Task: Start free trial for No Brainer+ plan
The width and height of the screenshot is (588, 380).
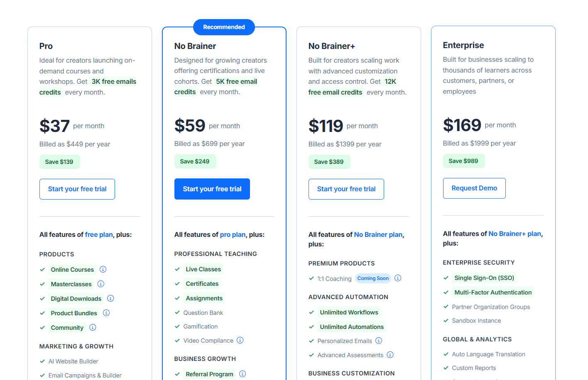Action: 346,189
